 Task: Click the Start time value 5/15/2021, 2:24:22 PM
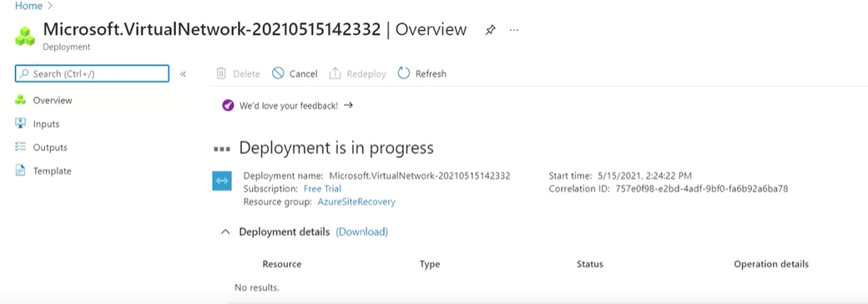(x=645, y=176)
